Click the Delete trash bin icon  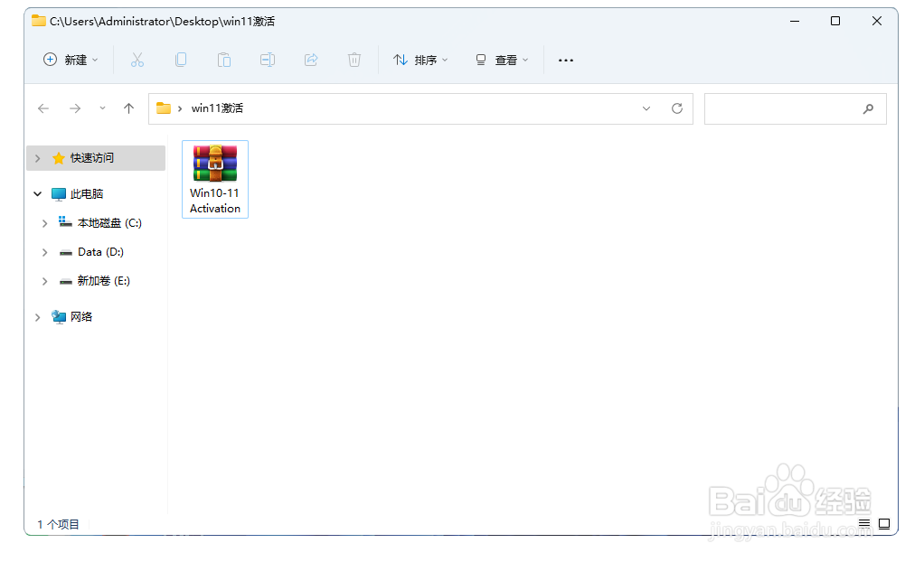tap(354, 60)
